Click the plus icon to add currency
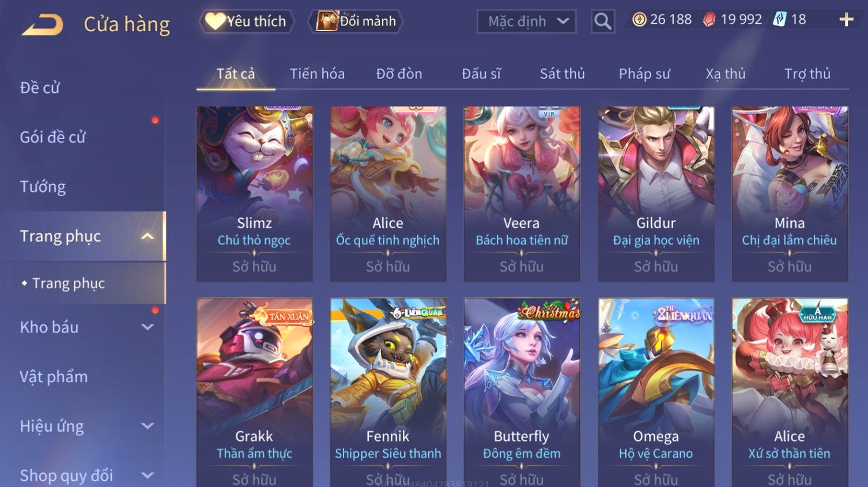Screen dimensions: 868x487 [846, 20]
